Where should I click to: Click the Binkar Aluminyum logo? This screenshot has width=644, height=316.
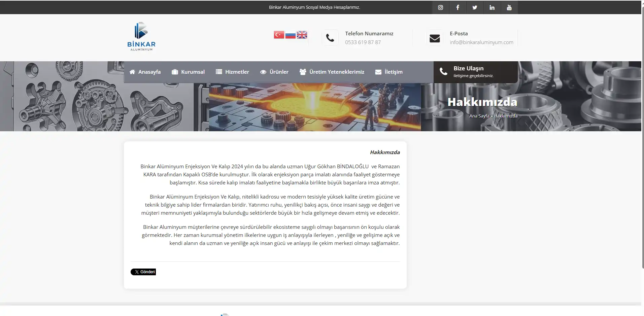(141, 36)
